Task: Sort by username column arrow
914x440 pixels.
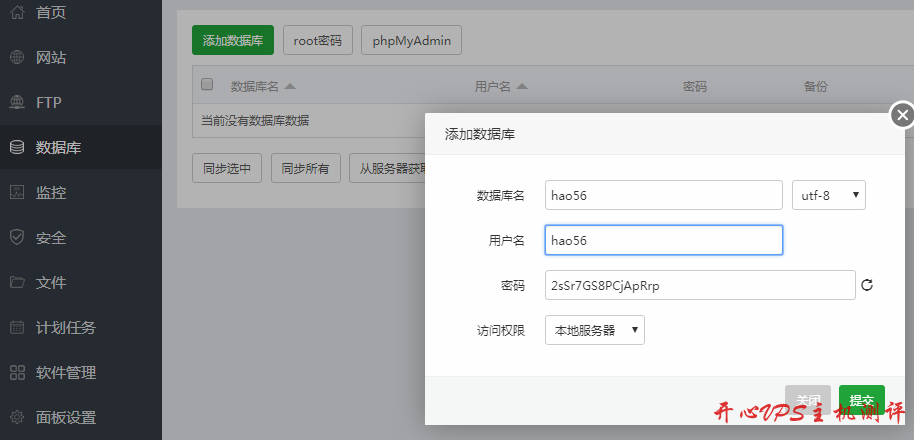Action: (x=522, y=86)
